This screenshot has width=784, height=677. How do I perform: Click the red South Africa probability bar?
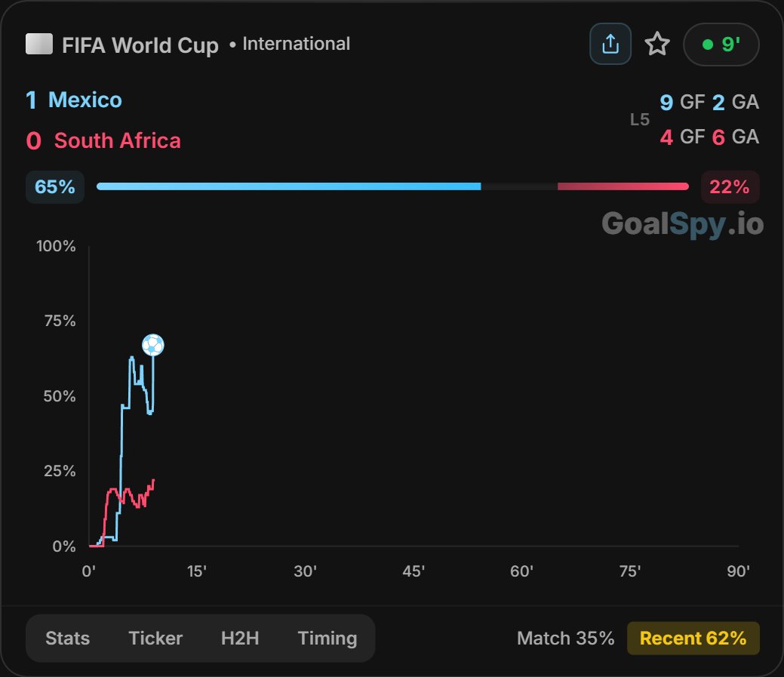(623, 186)
